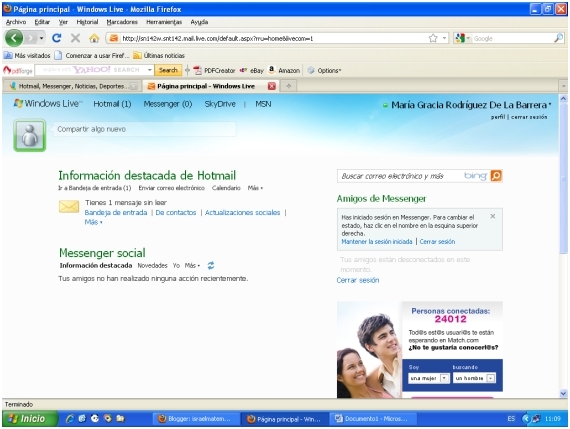Viewport: 570px width, 429px height.
Task: Click the pdfforge toolbar logo
Action: click(x=18, y=70)
